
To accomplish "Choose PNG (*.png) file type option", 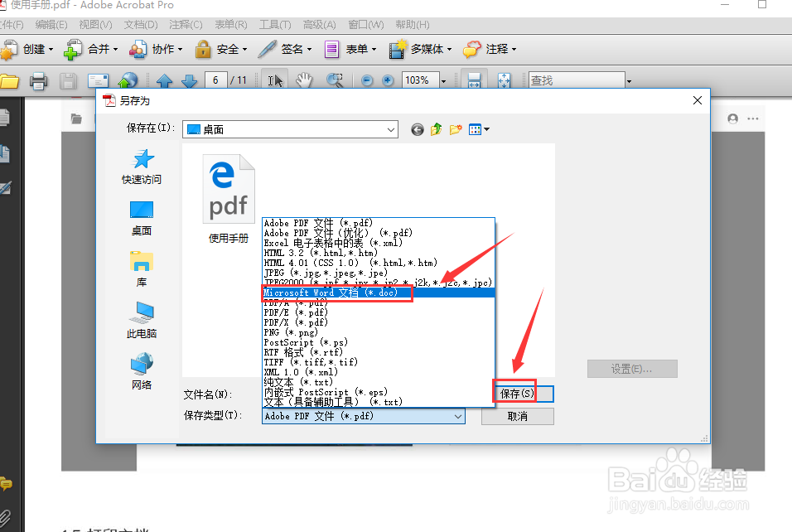I will [379, 332].
